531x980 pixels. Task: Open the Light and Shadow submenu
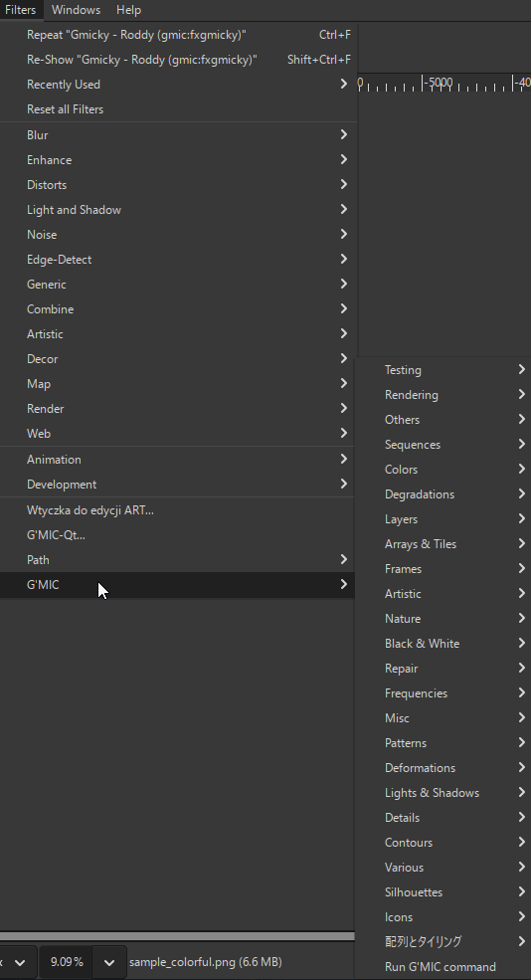(x=177, y=210)
